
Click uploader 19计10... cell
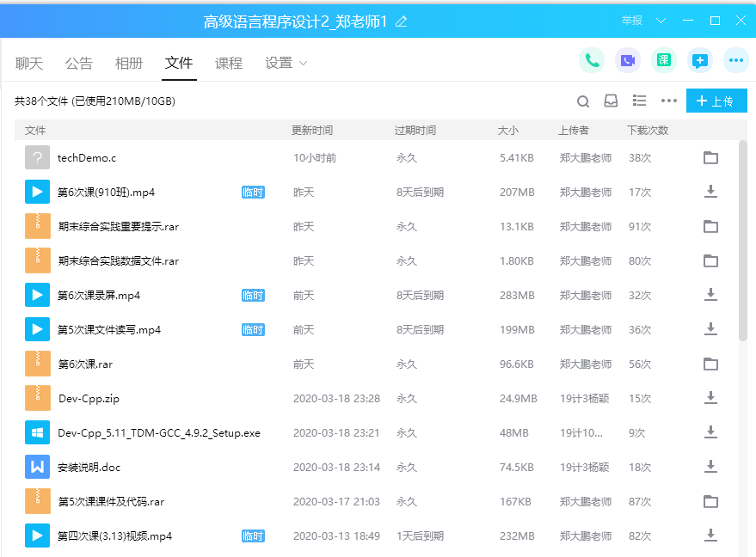(x=581, y=432)
